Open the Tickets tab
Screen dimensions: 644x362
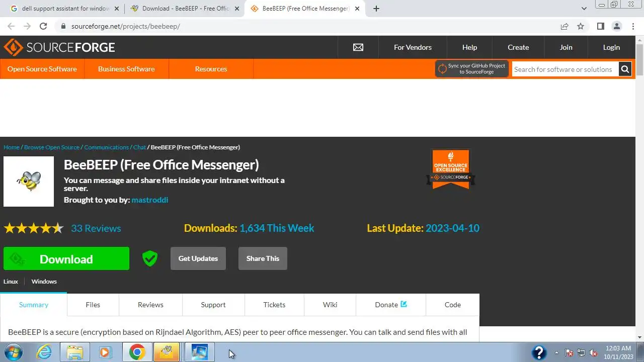(x=274, y=305)
